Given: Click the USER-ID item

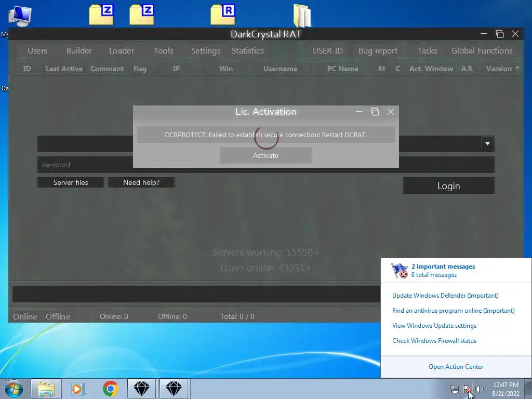Looking at the screenshot, I should tap(328, 51).
